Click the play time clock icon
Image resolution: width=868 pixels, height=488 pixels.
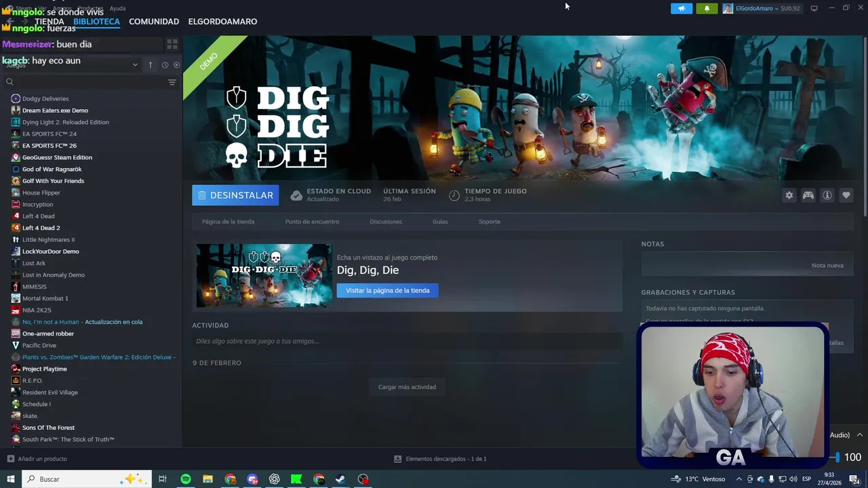click(454, 195)
